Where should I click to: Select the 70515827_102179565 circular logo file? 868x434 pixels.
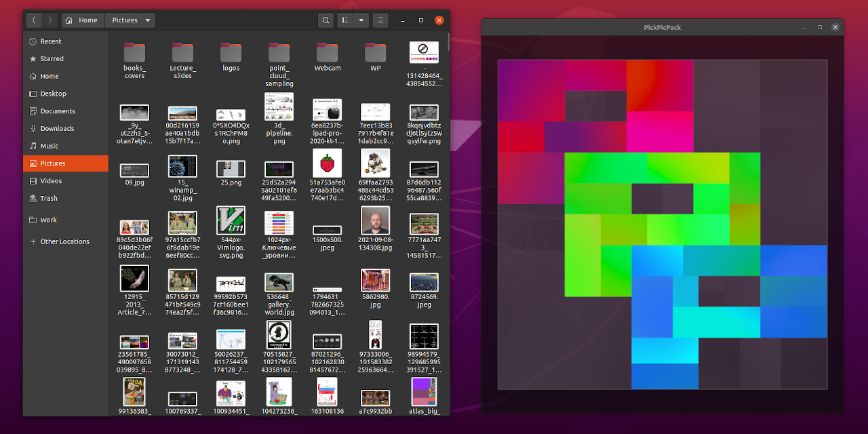(x=279, y=334)
